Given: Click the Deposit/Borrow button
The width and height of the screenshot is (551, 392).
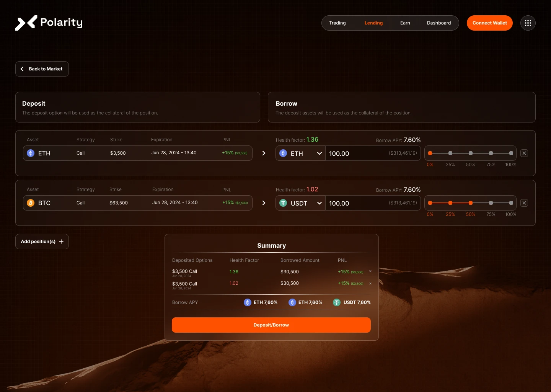Looking at the screenshot, I should [x=271, y=325].
